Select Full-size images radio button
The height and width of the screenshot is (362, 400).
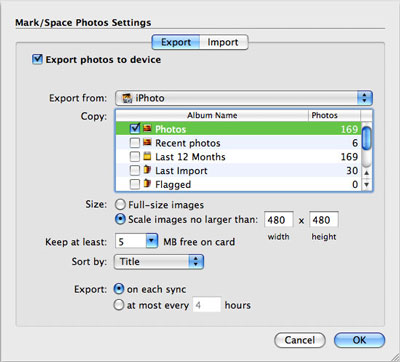pyautogui.click(x=120, y=204)
